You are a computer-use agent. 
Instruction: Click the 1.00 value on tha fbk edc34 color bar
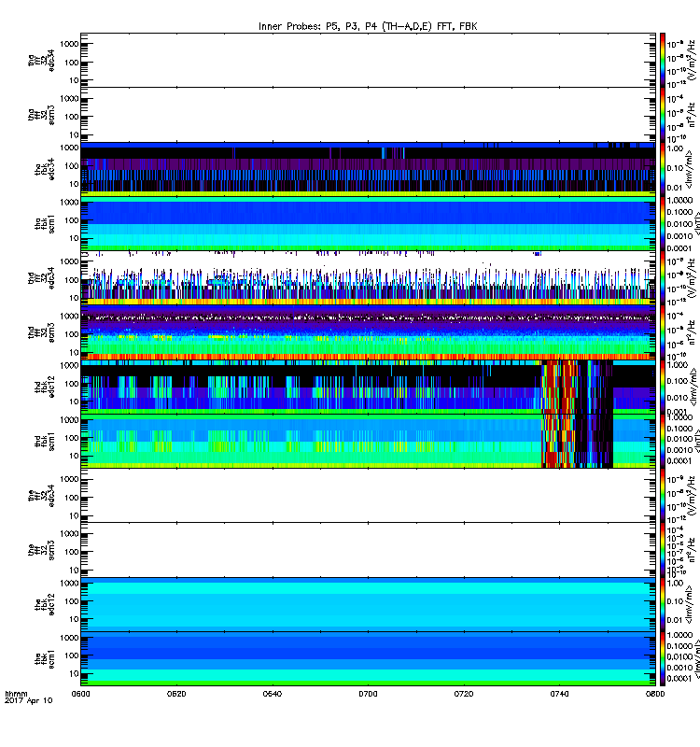pos(675,148)
